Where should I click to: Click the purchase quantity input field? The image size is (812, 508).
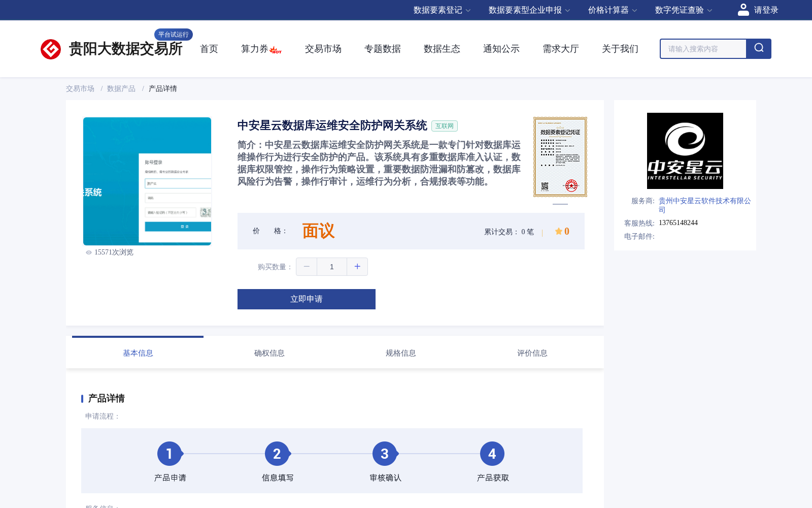332,267
